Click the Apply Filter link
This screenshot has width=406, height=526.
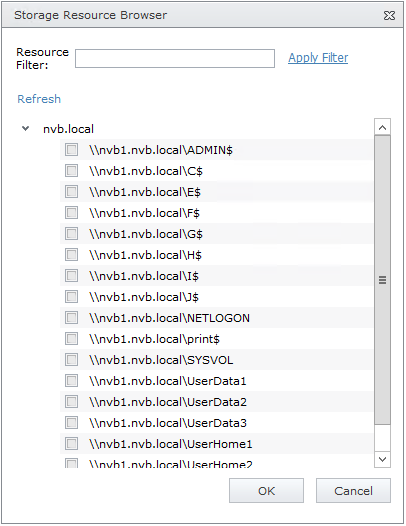(x=318, y=58)
